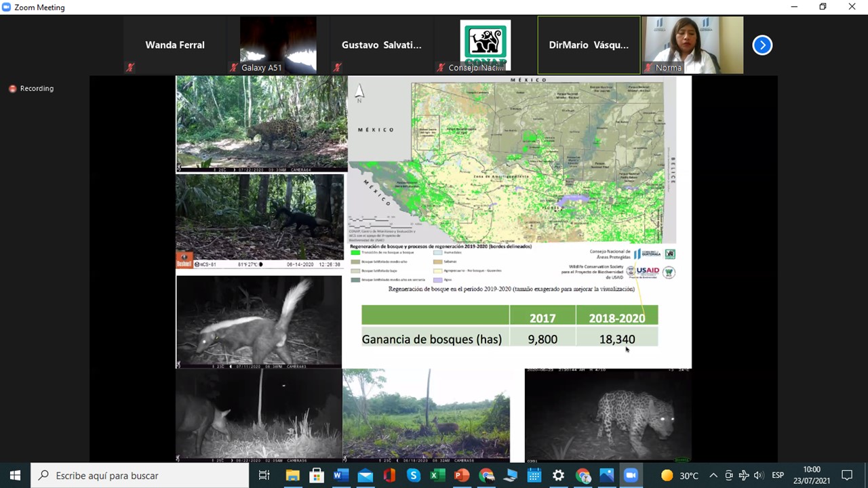Open Windows Start menu
The width and height of the screenshot is (868, 488).
click(15, 476)
